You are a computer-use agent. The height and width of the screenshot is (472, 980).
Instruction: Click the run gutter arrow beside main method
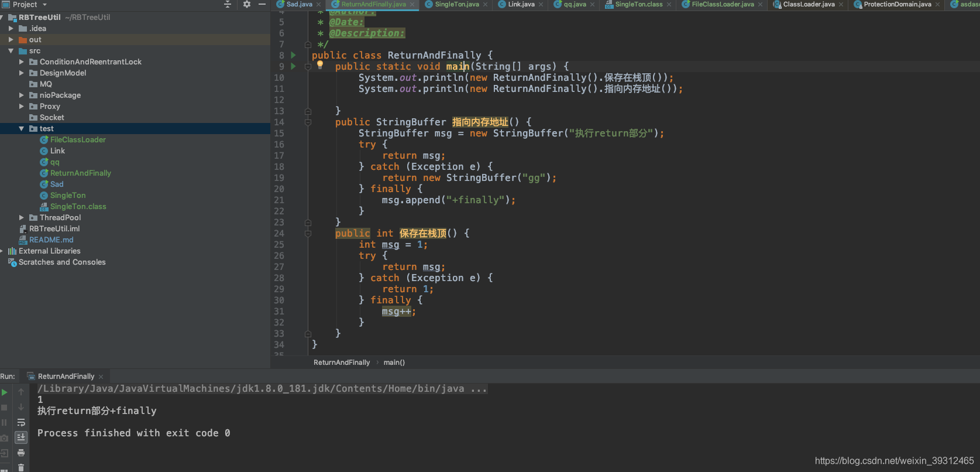tap(293, 66)
